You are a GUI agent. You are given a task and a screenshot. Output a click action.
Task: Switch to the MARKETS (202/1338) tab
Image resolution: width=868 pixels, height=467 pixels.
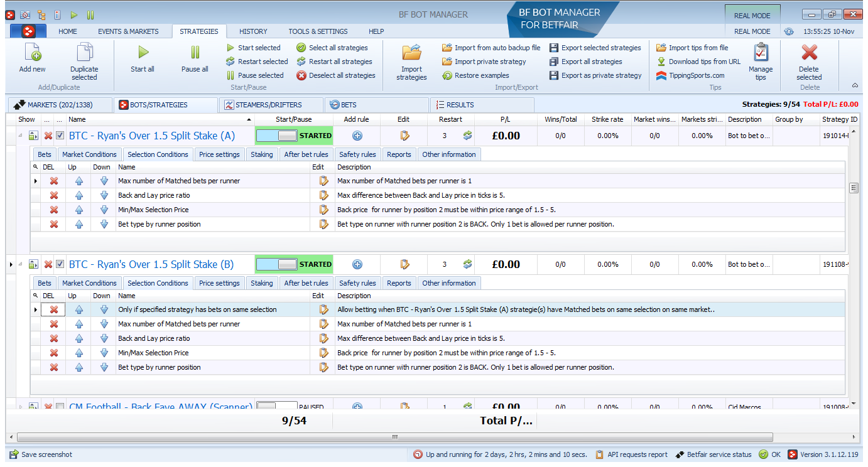60,105
